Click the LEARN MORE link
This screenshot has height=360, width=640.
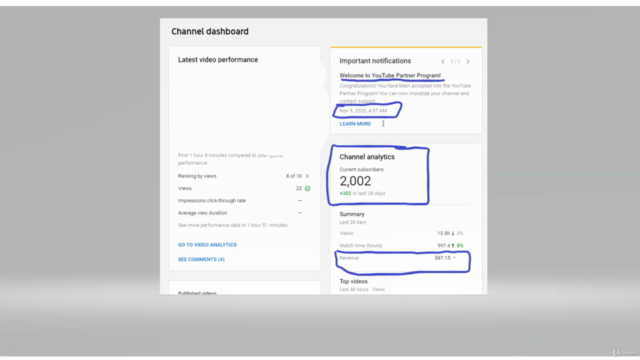(355, 124)
